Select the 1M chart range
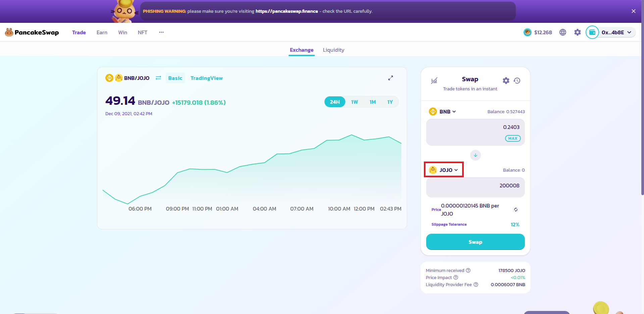Screen dimensions: 644x314 click(x=373, y=102)
